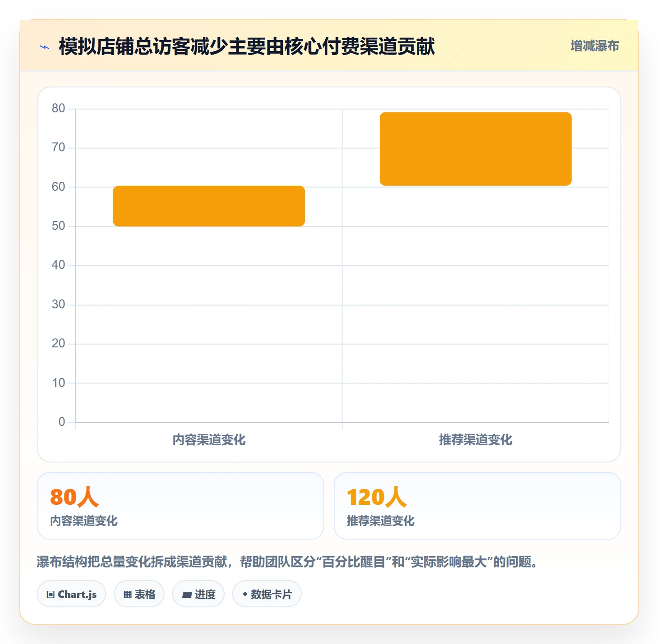Click the y-axis value 10
The width and height of the screenshot is (658, 644).
(x=58, y=383)
